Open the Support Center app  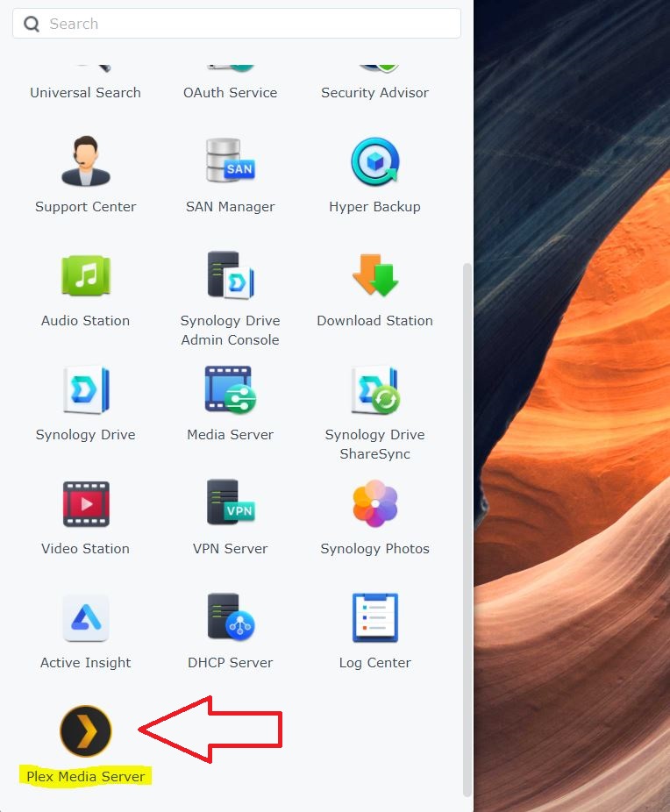pos(85,161)
